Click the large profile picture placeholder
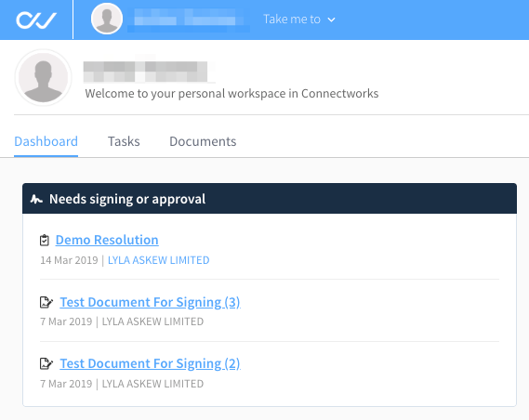This screenshot has width=529, height=420. [43, 77]
